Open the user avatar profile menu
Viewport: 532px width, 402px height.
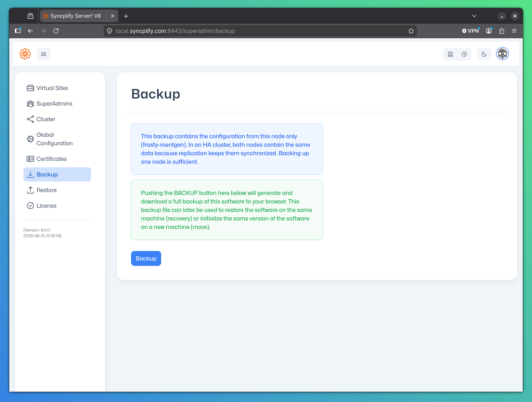point(503,54)
